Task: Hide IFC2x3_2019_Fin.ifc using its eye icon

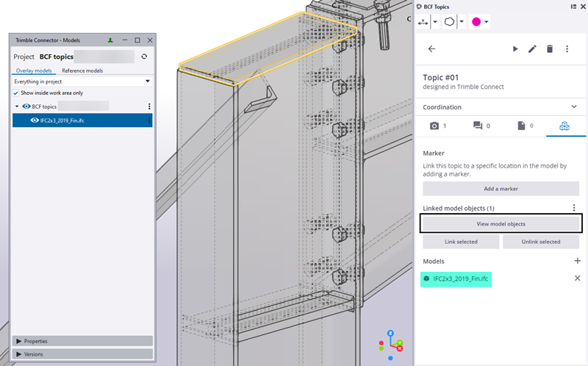Action: (35, 121)
